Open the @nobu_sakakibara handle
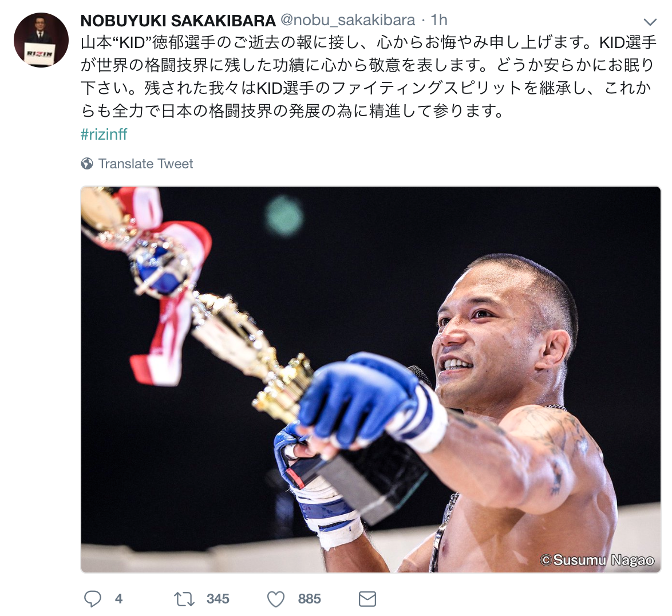Image resolution: width=672 pixels, height=616 pixels. click(x=347, y=20)
